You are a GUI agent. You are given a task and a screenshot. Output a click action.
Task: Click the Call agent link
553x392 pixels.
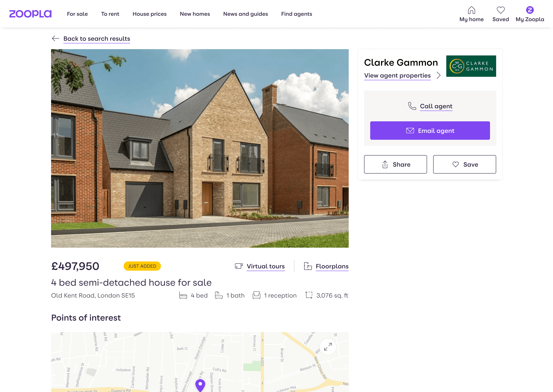point(436,106)
